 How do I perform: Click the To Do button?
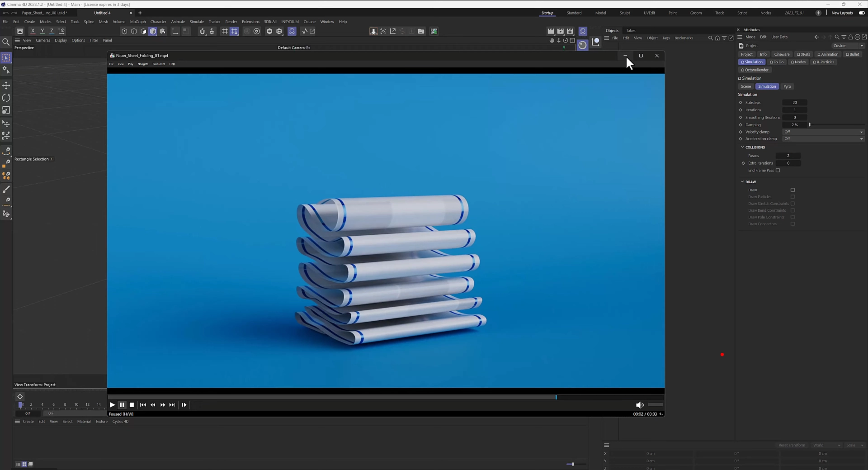point(777,62)
